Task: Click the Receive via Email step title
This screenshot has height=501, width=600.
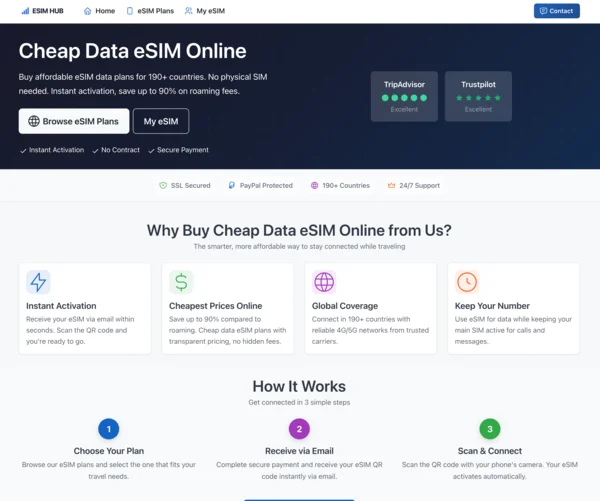Action: click(x=299, y=451)
